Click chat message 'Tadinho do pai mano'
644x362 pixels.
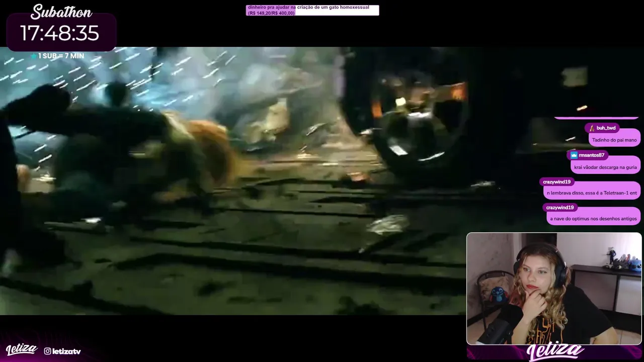pos(614,140)
